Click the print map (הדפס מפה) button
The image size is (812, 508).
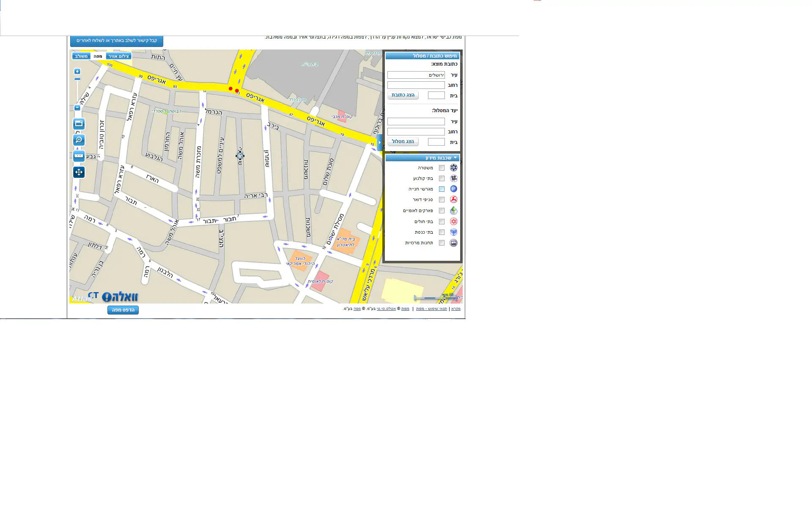tap(123, 310)
